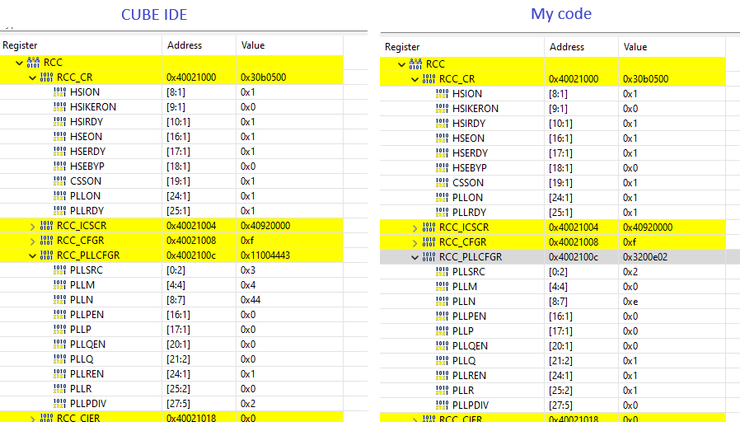Select 0x40920000 value in CUBE IDE panel
Image resolution: width=740 pixels, height=422 pixels.
pos(265,226)
